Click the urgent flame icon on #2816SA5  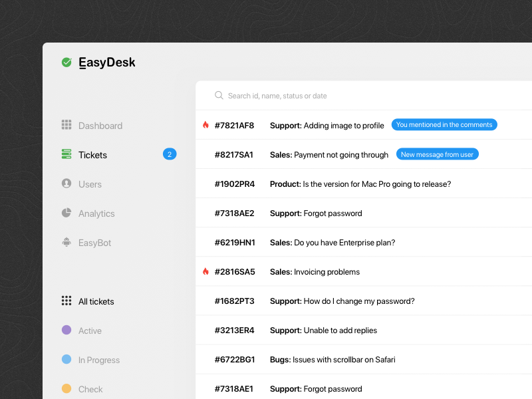(205, 271)
